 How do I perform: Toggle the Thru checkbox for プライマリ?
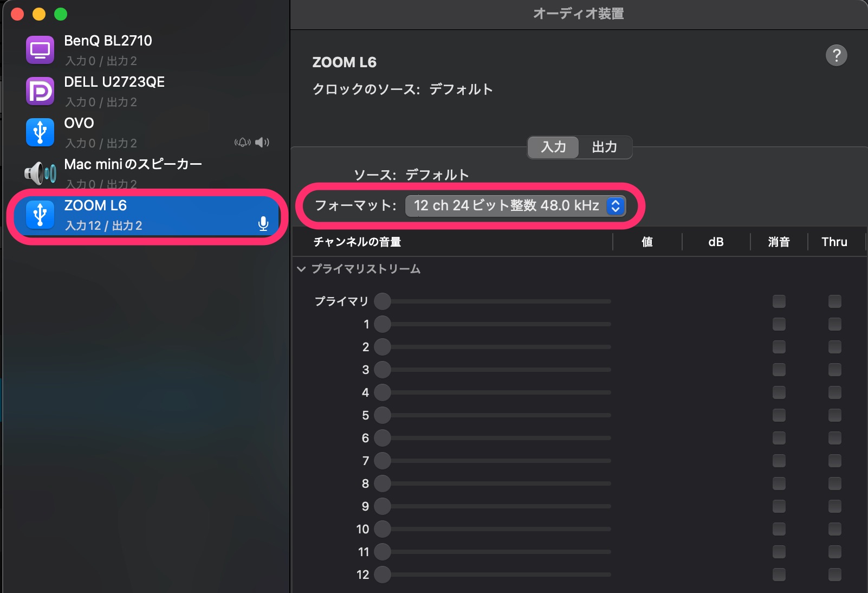[x=835, y=301]
